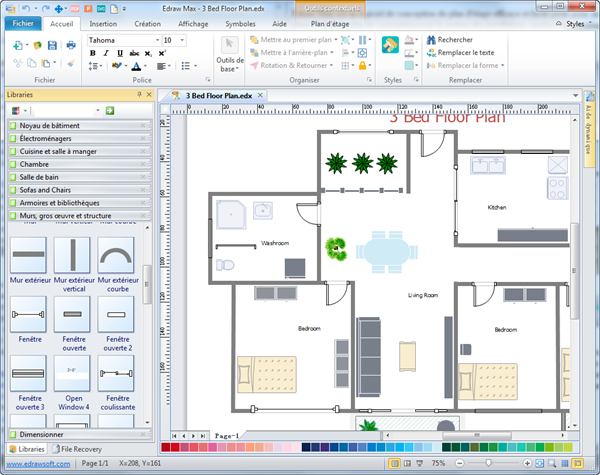Screen dimensions: 600x475
Task: Switch to the Insertion tab
Action: tap(103, 24)
